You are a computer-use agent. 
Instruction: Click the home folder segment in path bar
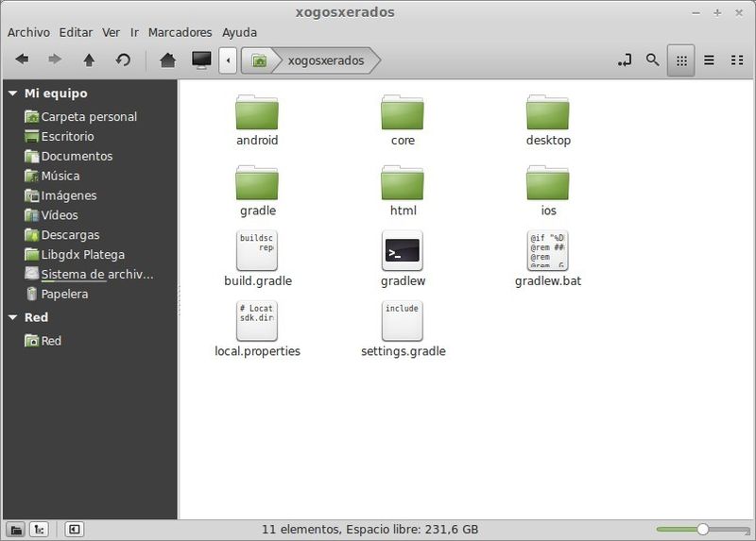(x=259, y=60)
